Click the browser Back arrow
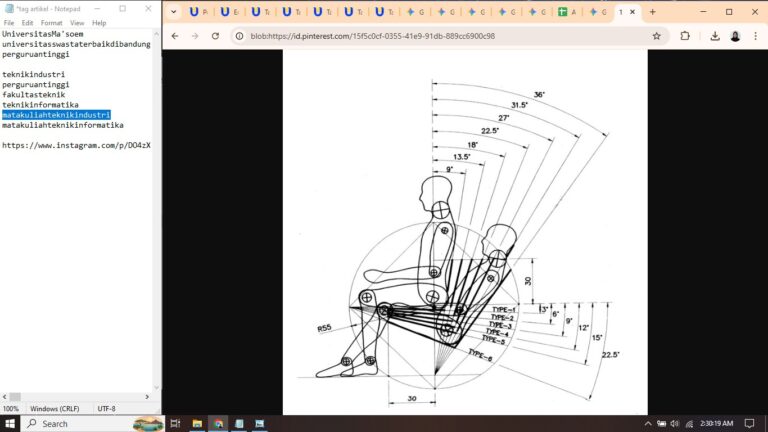 [x=175, y=36]
